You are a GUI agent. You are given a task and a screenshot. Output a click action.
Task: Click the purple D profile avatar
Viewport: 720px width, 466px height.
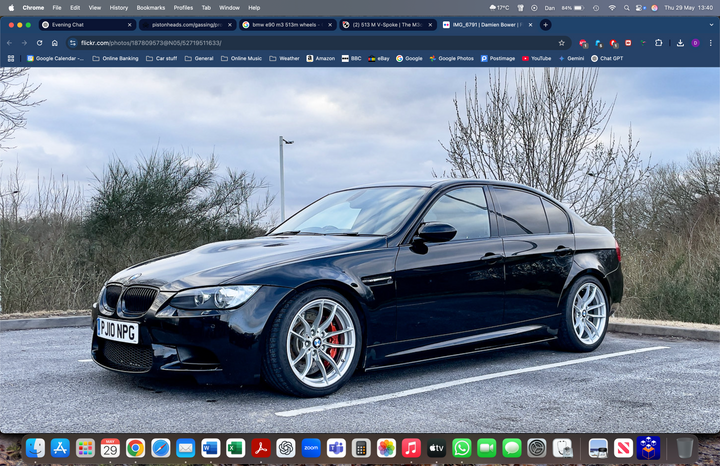[695, 43]
